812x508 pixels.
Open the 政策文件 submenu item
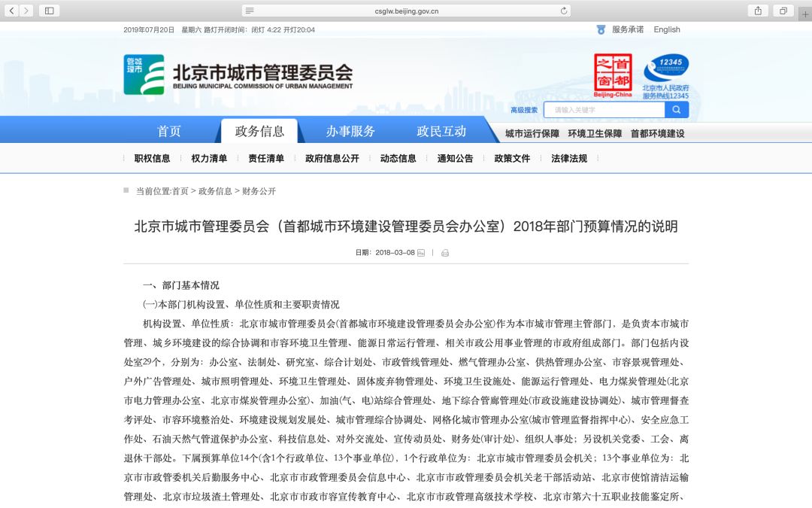[512, 159]
